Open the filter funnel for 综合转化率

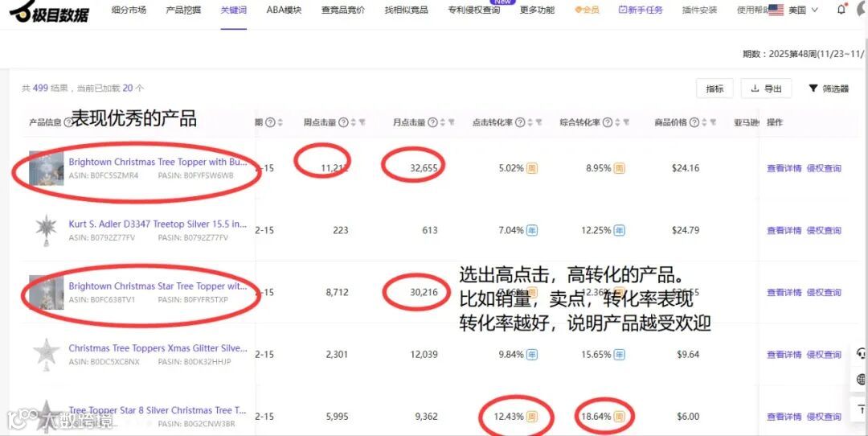pyautogui.click(x=626, y=122)
